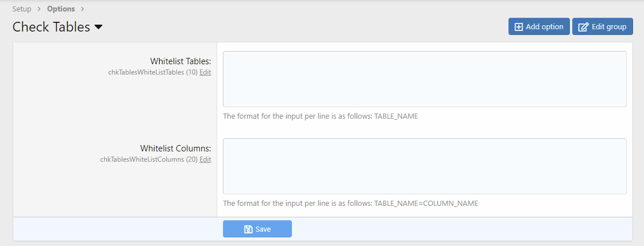644x246 pixels.
Task: Edit the chkTablesWhiteListColumns option
Action: pos(205,159)
